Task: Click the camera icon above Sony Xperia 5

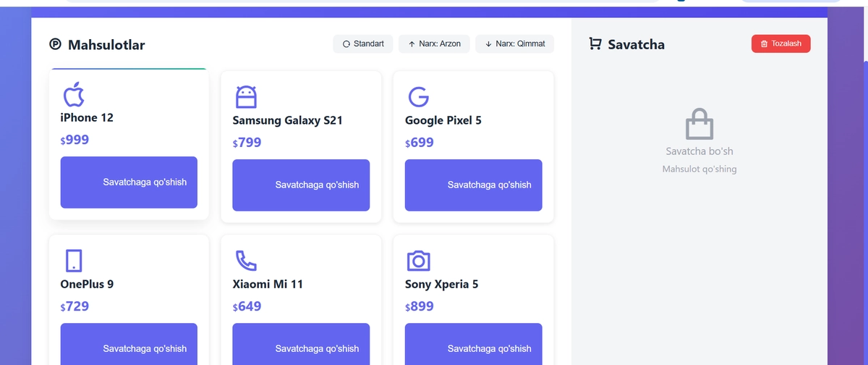Action: click(419, 261)
